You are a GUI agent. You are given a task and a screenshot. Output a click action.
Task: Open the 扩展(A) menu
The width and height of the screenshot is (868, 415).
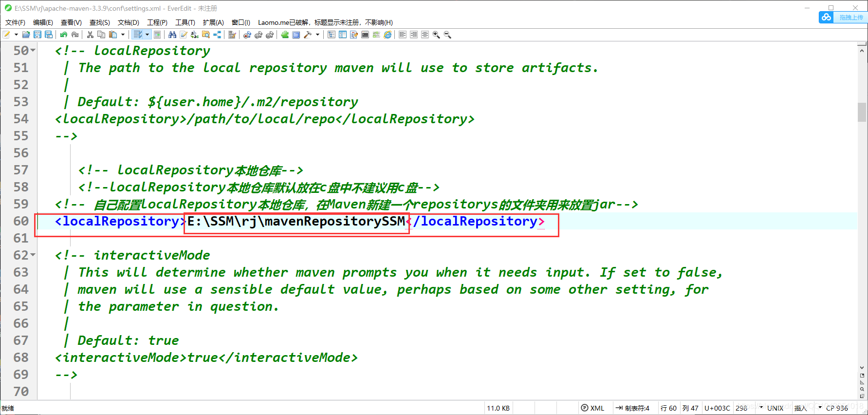(213, 22)
